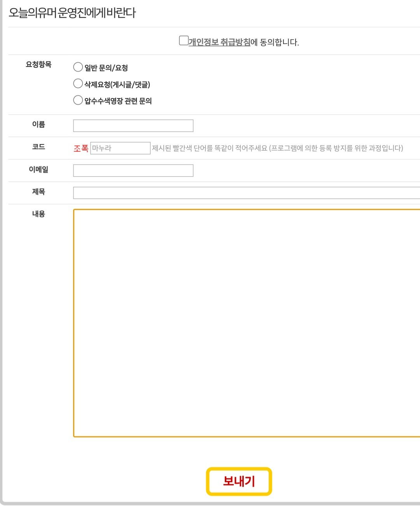
Task: Click the 요청항목 row label
Action: tap(38, 65)
